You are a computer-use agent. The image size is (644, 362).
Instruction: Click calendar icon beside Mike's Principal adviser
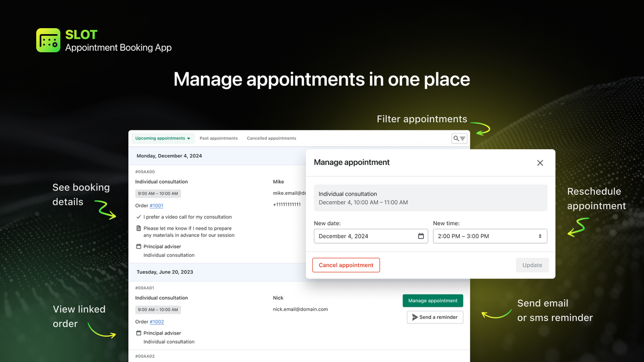[x=139, y=246]
